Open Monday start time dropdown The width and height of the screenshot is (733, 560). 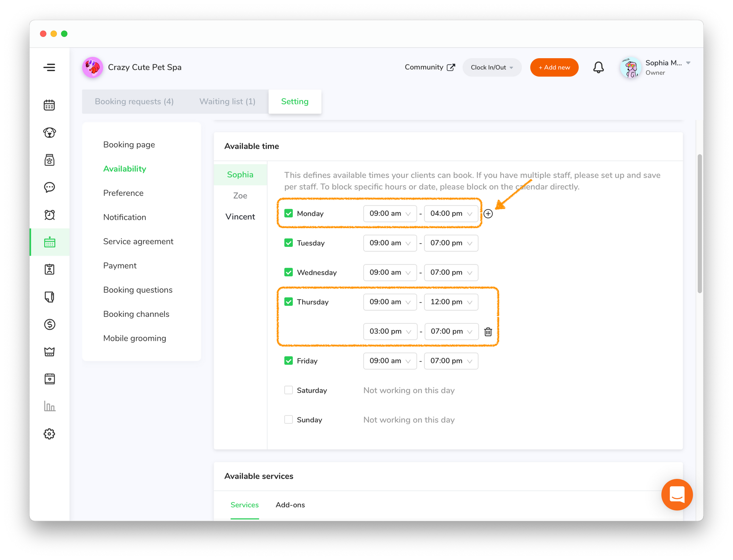(390, 214)
